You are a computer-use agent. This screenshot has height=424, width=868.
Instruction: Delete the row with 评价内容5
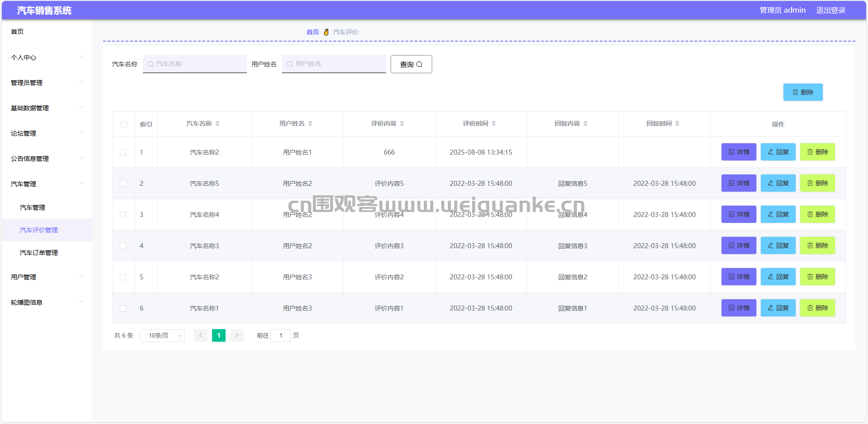pyautogui.click(x=817, y=183)
